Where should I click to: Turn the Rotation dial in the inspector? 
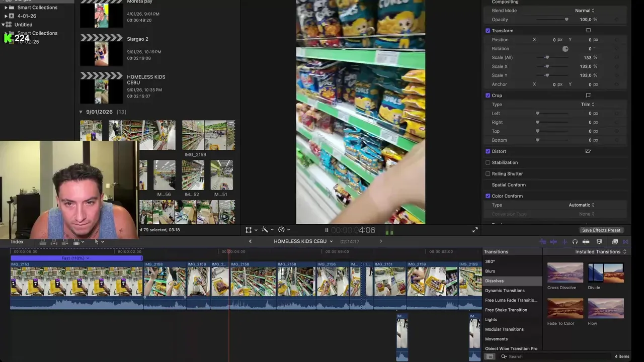click(565, 49)
